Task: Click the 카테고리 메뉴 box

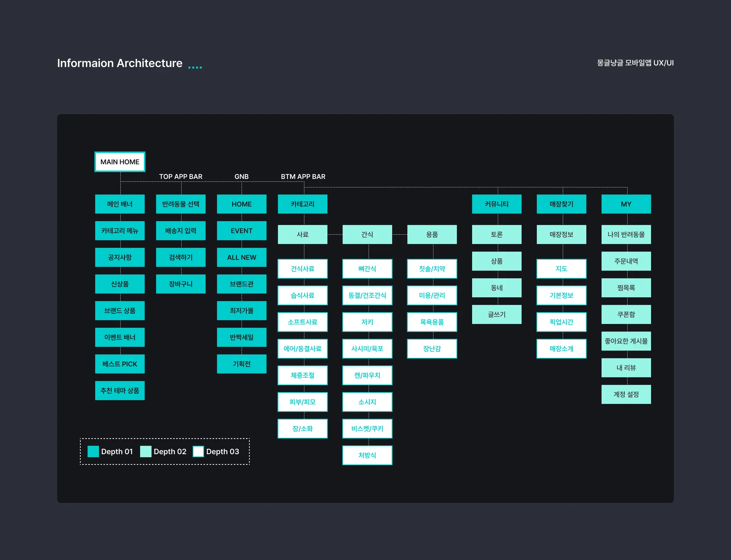Action: tap(120, 231)
